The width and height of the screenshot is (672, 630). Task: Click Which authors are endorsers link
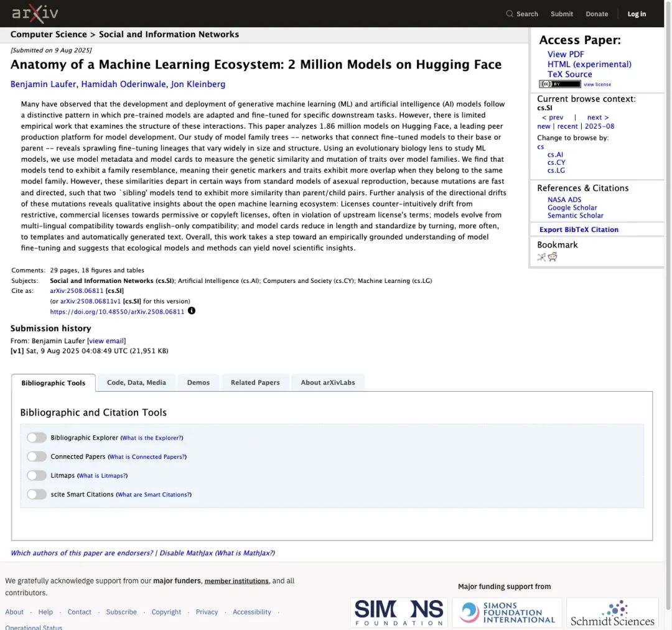click(x=82, y=553)
